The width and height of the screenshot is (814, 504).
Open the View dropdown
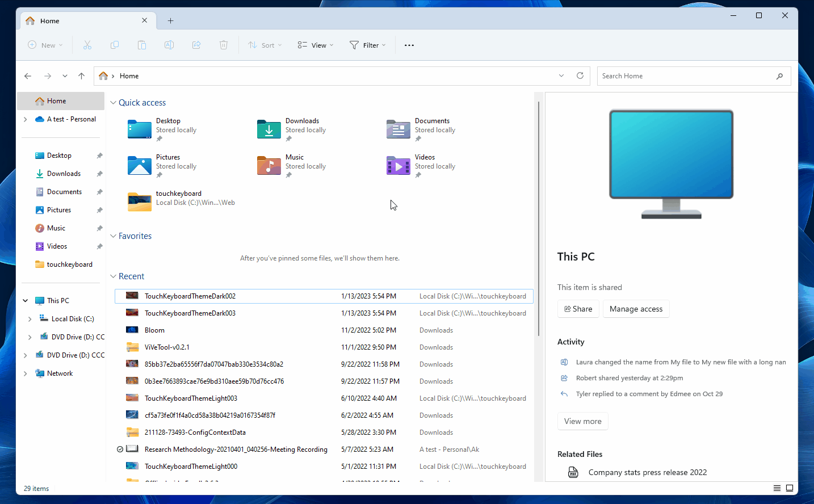click(315, 45)
